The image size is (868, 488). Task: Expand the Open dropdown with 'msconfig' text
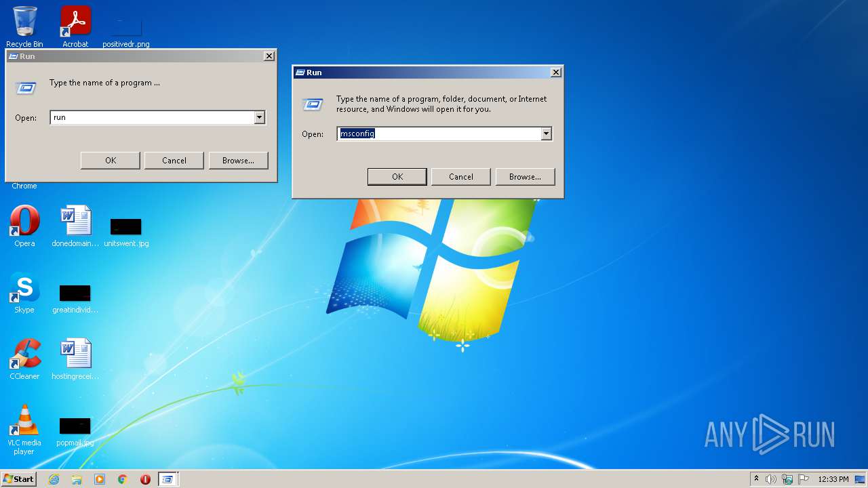click(x=546, y=134)
